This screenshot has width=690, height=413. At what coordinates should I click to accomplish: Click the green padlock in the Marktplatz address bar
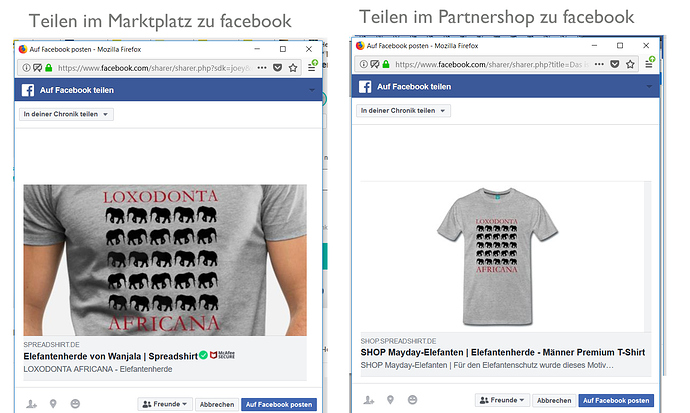(48, 68)
